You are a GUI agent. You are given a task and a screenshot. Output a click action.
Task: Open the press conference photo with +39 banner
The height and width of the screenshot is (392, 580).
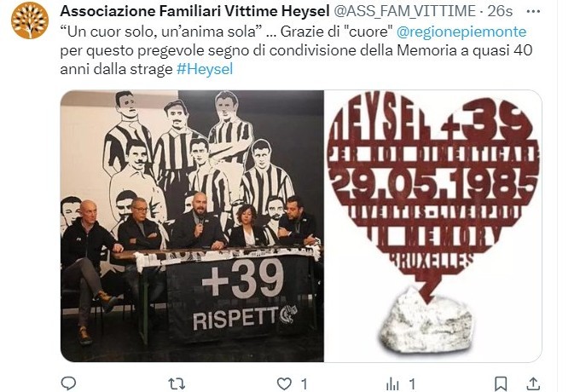(193, 226)
